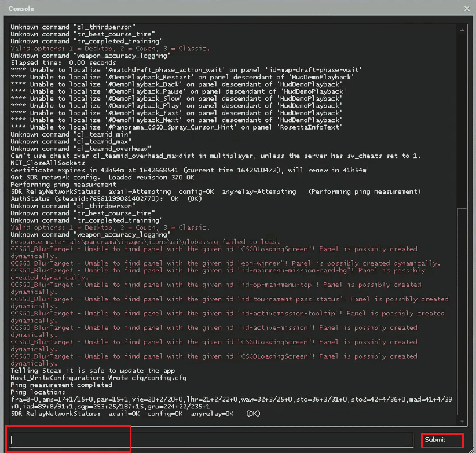This screenshot has height=453, width=476.
Task: Click 'Telling Steam it is safe to update' line
Action: click(93, 370)
